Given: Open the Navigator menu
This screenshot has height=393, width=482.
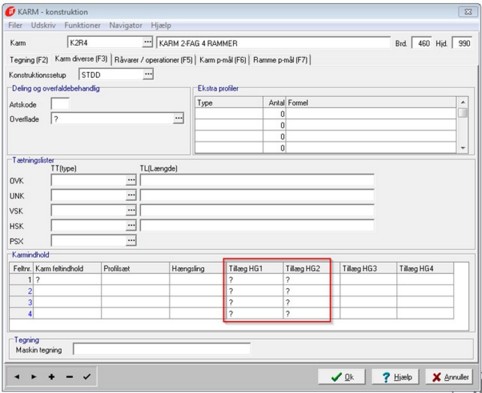Looking at the screenshot, I should click(x=126, y=25).
